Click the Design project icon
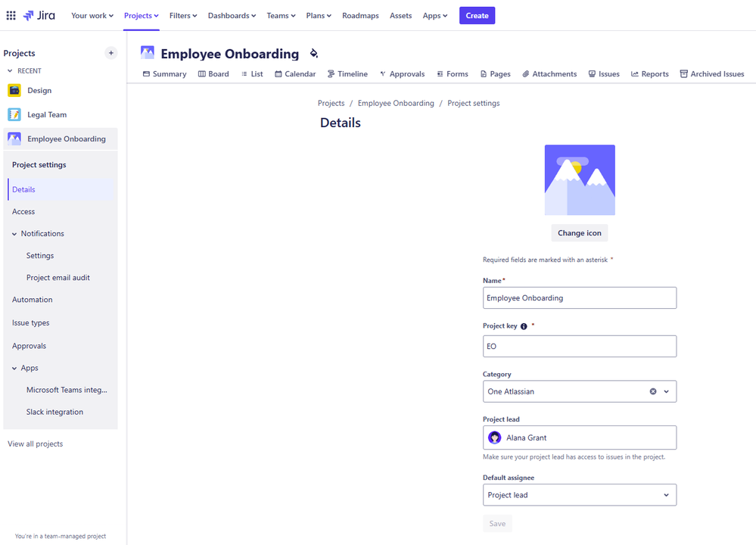 tap(14, 90)
